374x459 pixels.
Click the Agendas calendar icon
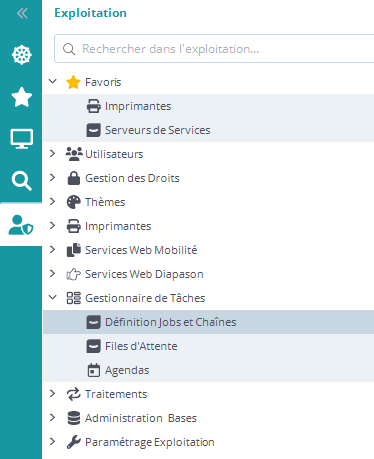click(x=93, y=370)
